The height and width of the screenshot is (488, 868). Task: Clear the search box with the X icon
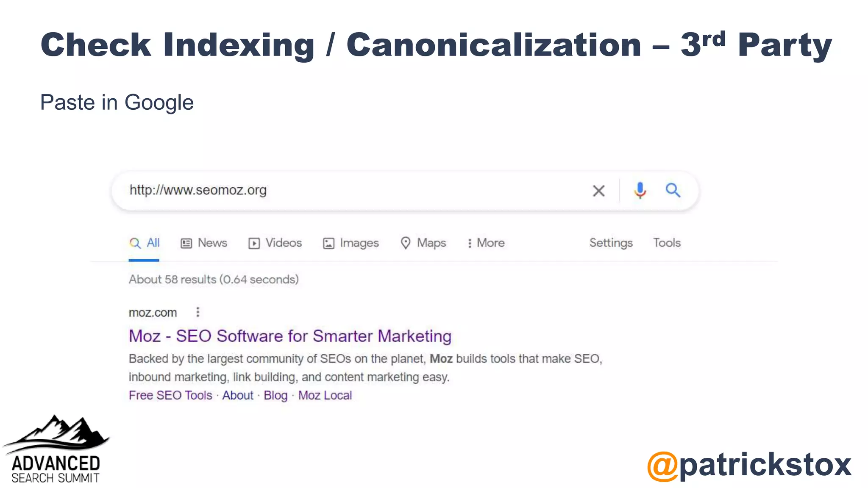[598, 191]
